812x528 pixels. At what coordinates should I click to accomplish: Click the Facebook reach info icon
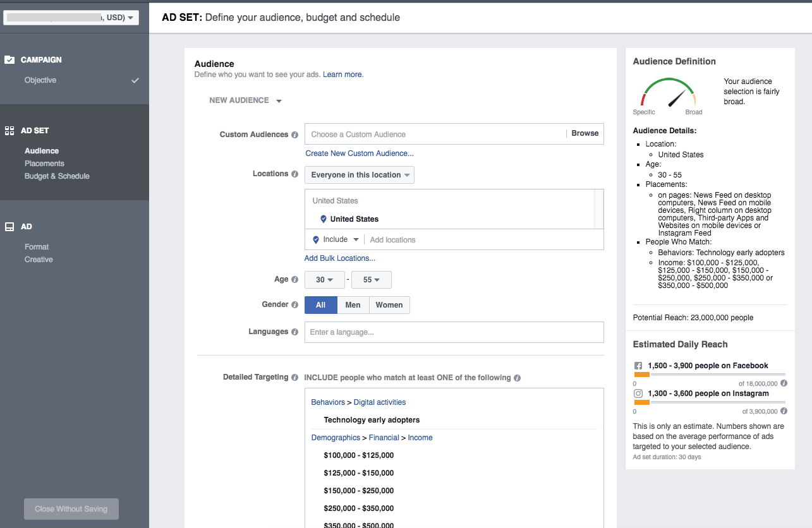pos(784,383)
